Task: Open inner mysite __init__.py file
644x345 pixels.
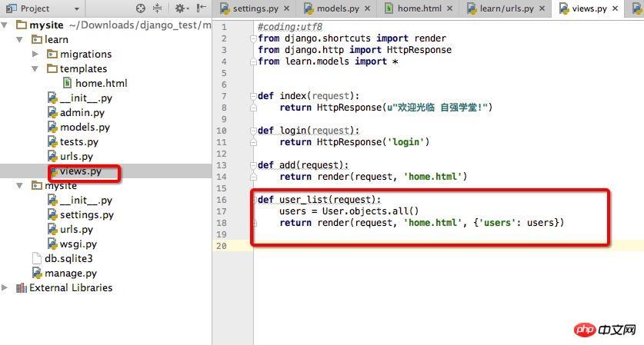Action: click(86, 201)
